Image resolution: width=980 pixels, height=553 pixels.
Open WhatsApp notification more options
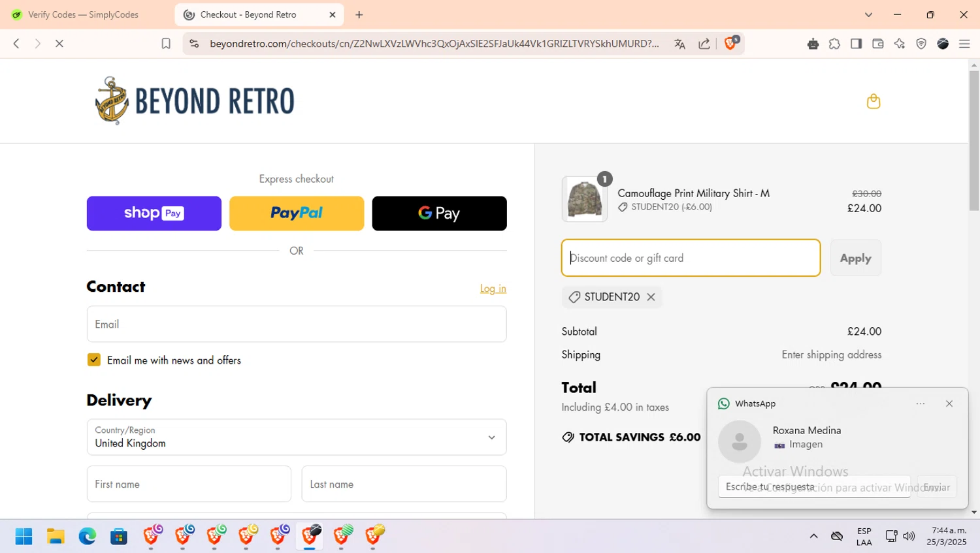(x=921, y=403)
